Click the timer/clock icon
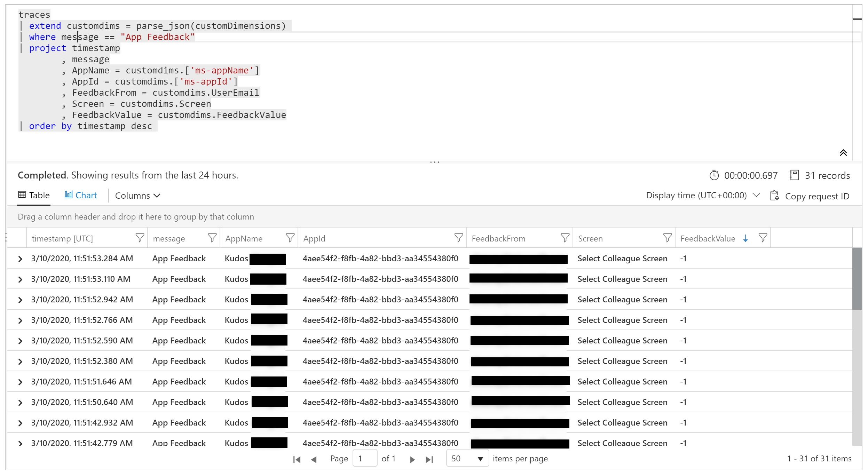Screen dimensions: 868x476 (x=717, y=175)
